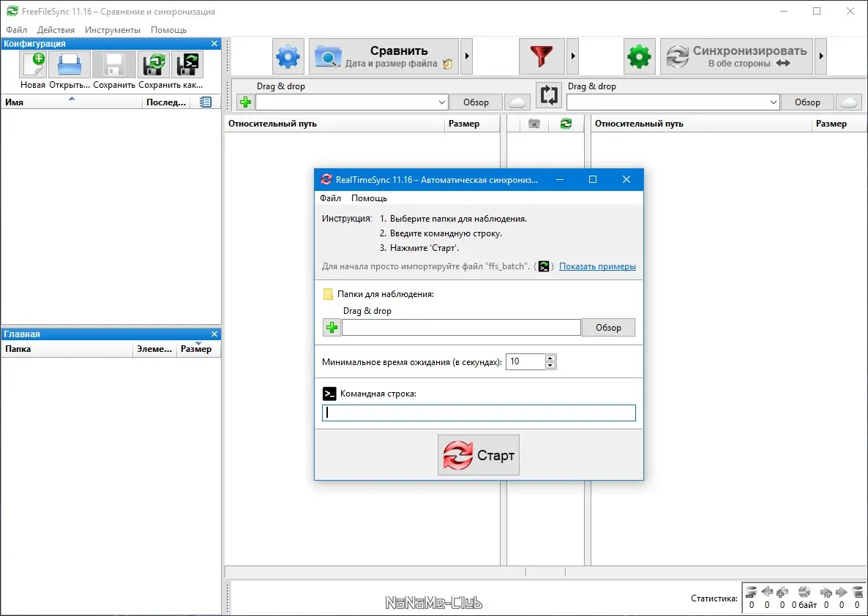This screenshot has height=616, width=868.
Task: Open Файл menu in RealTimeSync
Action: pos(331,198)
